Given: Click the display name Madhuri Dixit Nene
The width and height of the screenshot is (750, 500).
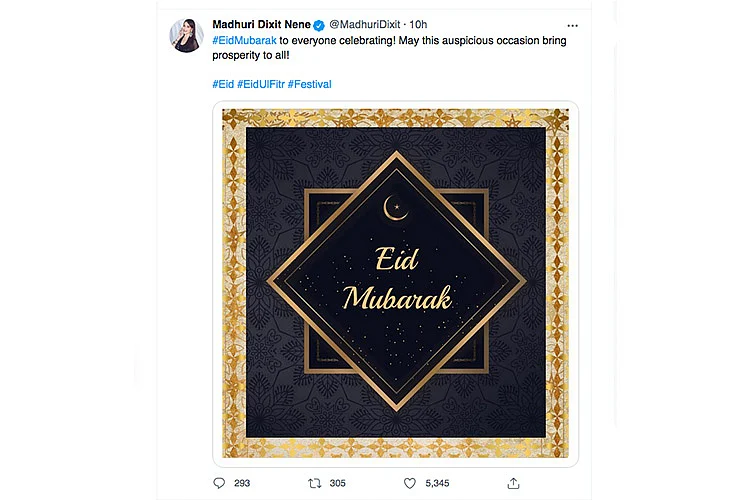Looking at the screenshot, I should click(x=261, y=24).
